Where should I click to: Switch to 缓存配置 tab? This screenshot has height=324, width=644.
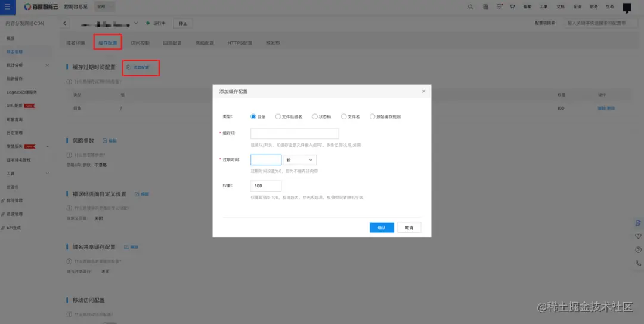pos(107,43)
